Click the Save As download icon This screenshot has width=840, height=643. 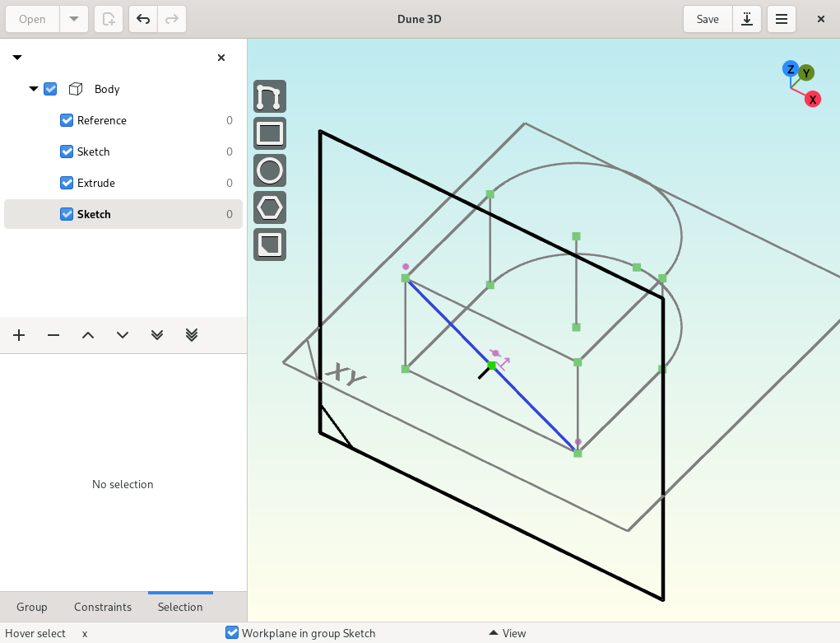click(x=747, y=19)
